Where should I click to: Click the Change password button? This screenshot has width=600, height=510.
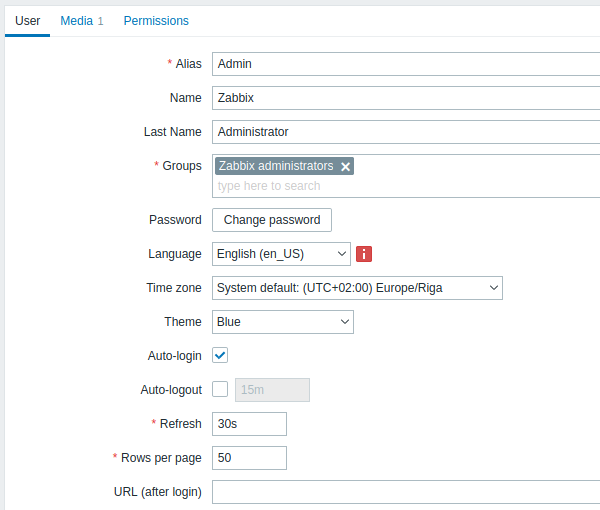(x=272, y=220)
